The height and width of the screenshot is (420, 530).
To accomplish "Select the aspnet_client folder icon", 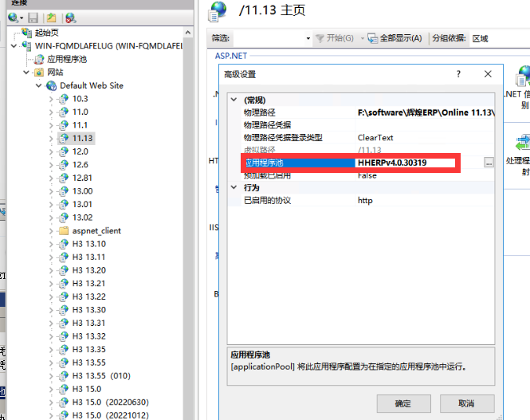I will coord(64,230).
